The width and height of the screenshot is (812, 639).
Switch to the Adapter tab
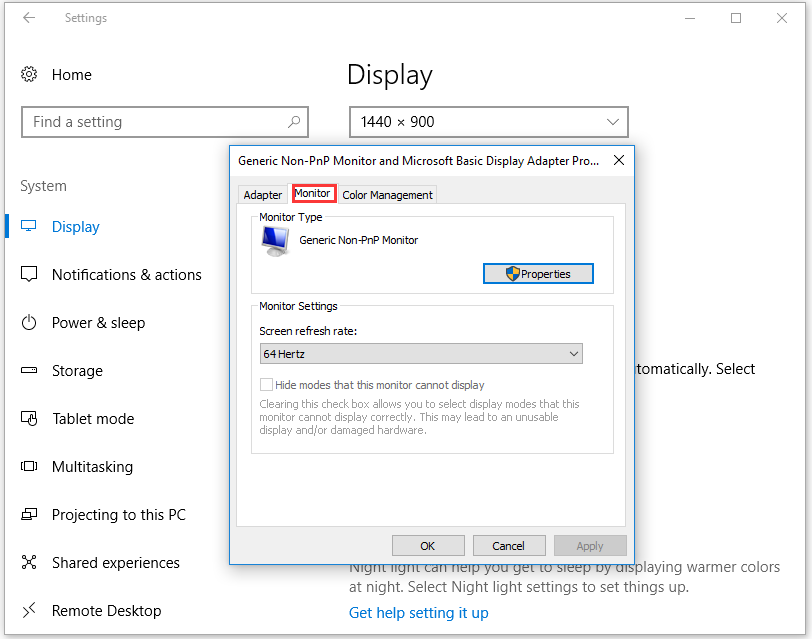click(263, 195)
